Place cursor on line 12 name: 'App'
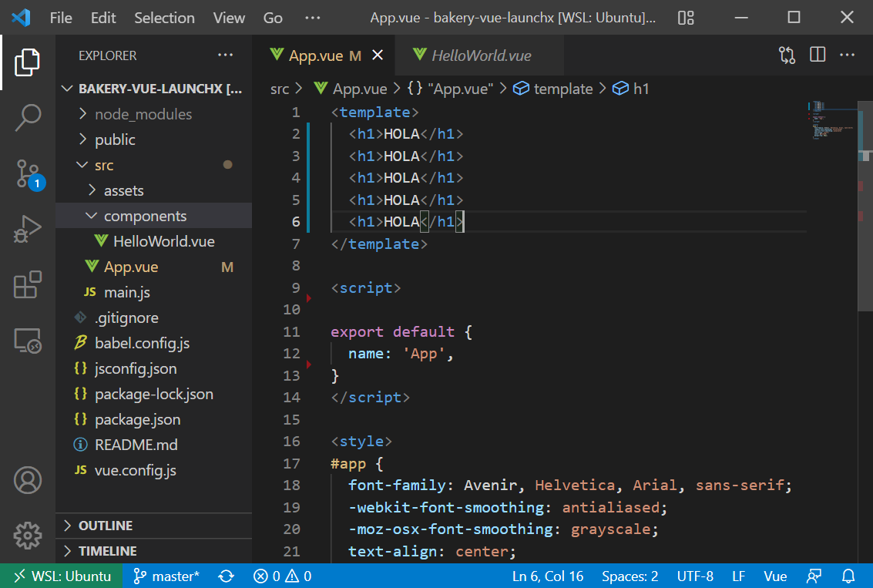The width and height of the screenshot is (873, 588). point(401,354)
